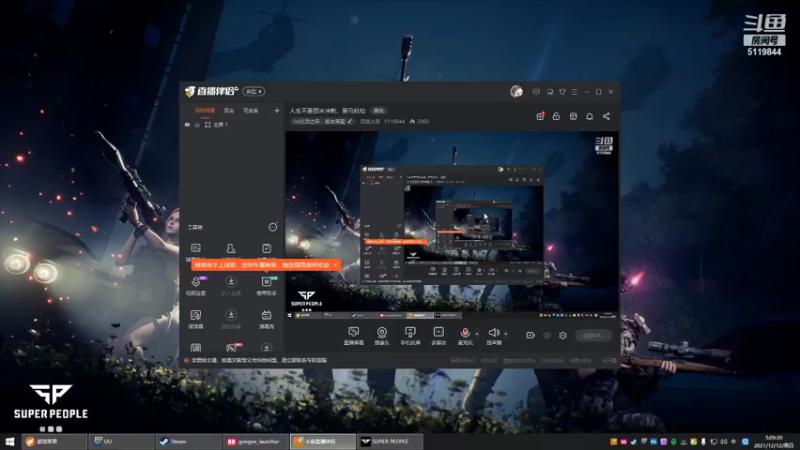Open the shirt skin icon in title bar
Screen dimensions: 800x450
pyautogui.click(x=562, y=92)
